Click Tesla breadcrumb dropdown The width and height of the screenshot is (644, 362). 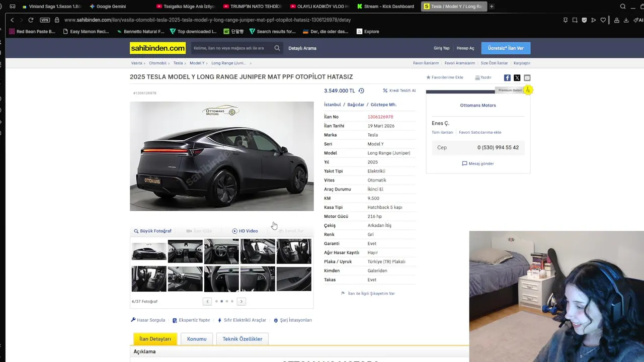click(x=180, y=63)
